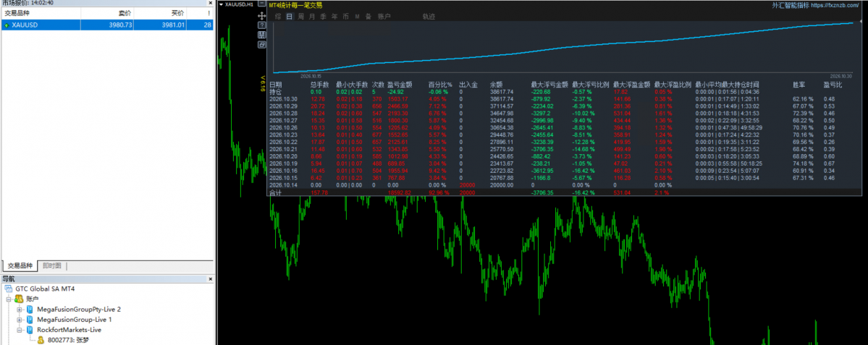Click the 日期 column header

[x=275, y=85]
